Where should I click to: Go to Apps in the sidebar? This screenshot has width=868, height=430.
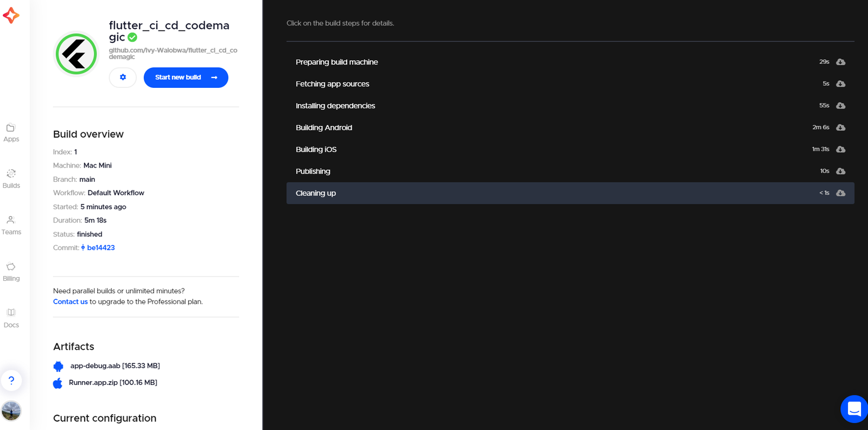pyautogui.click(x=11, y=133)
